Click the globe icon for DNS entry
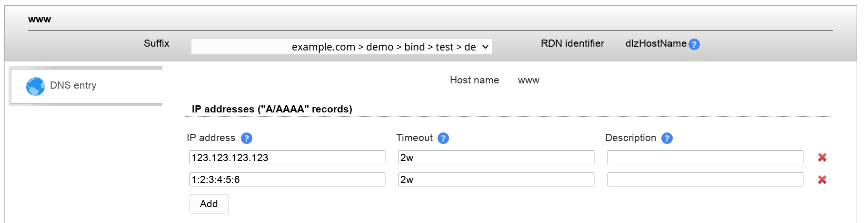 tap(35, 86)
